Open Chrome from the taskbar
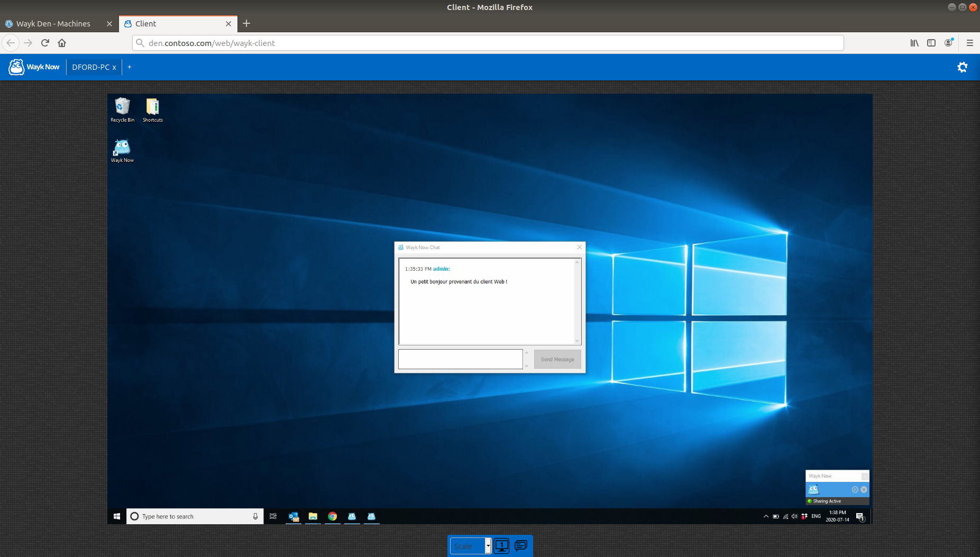The width and height of the screenshot is (980, 557). 333,516
